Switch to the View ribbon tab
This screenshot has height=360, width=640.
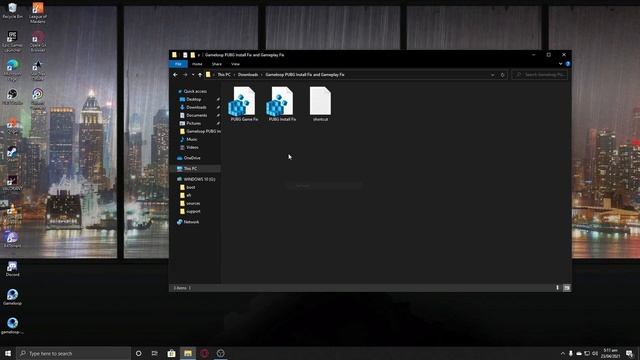(236, 64)
